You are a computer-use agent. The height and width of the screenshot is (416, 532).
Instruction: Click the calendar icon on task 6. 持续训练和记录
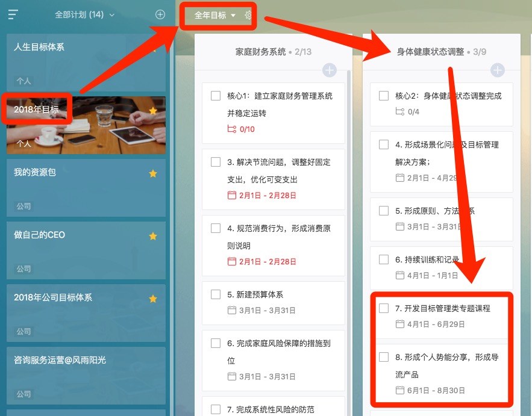400,275
